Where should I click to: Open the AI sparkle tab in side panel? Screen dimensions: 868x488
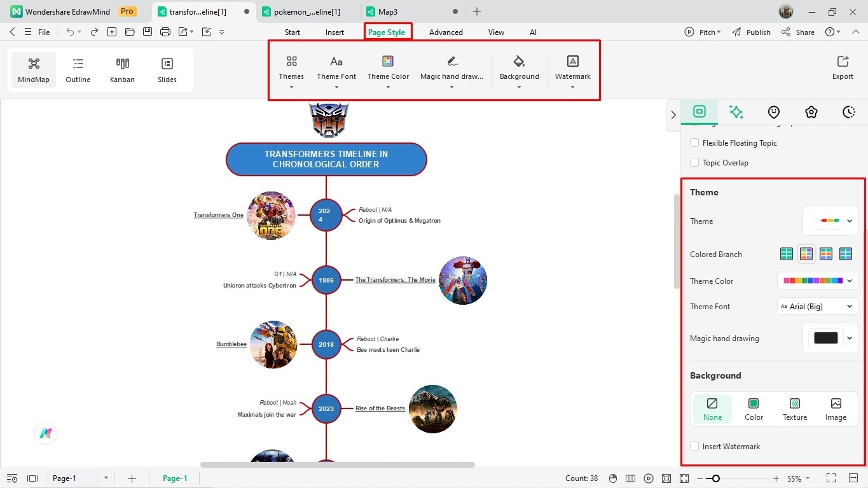click(736, 112)
